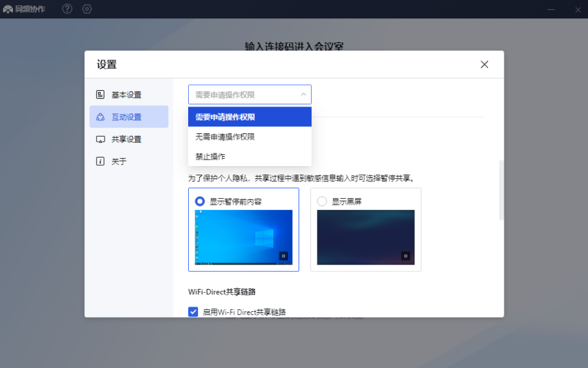Select the 显示黑屏 radio button
The height and width of the screenshot is (368, 588).
(322, 201)
